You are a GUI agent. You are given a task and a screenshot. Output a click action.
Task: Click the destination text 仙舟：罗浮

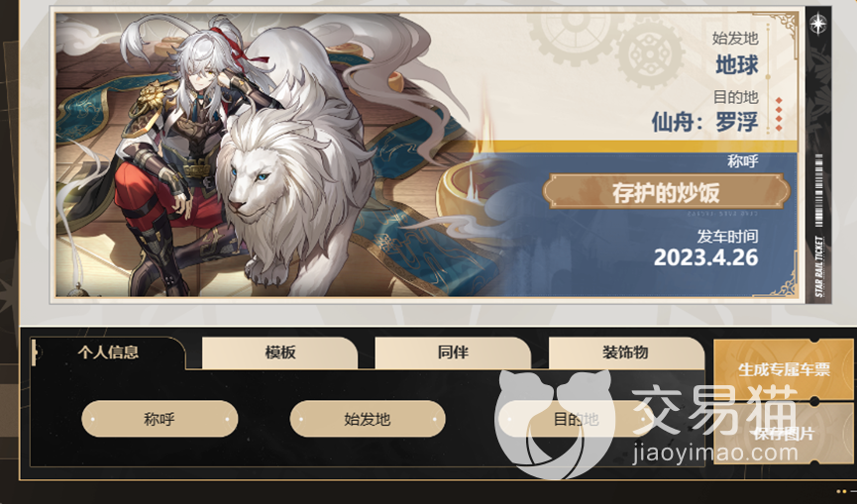point(705,121)
